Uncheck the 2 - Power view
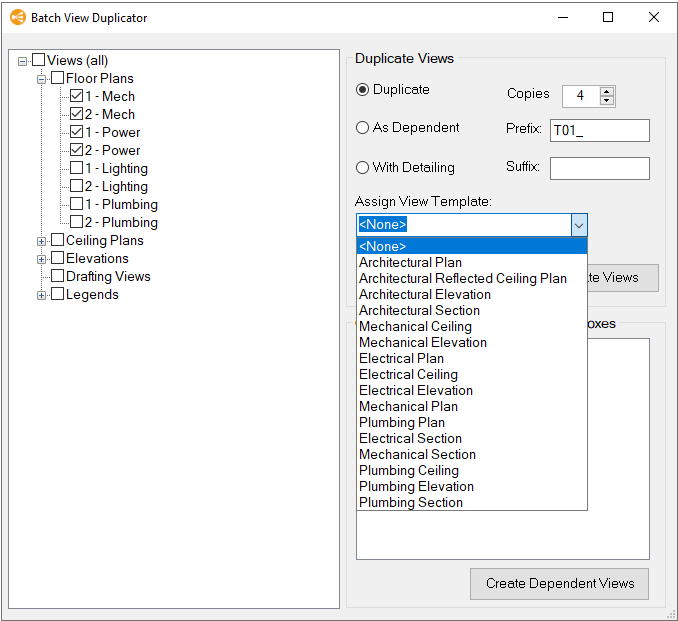The width and height of the screenshot is (678, 621). [x=77, y=150]
